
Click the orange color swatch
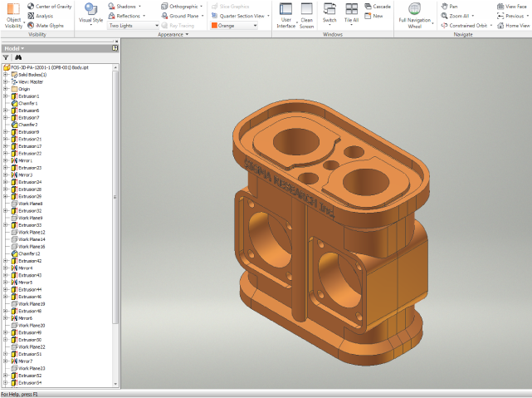point(214,26)
